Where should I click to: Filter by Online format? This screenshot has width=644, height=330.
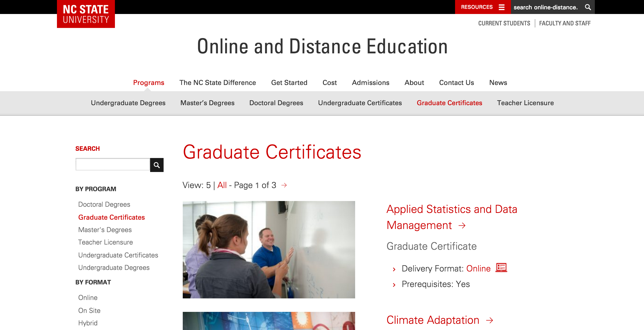tap(88, 298)
